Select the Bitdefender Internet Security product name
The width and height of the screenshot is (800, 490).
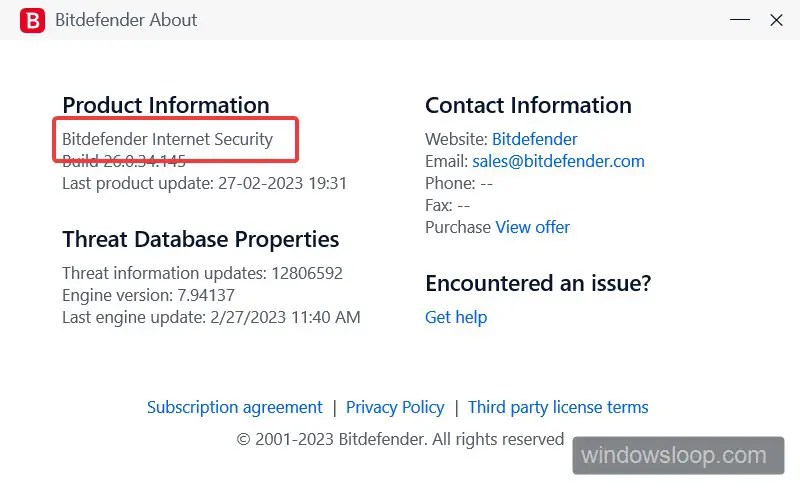[167, 139]
